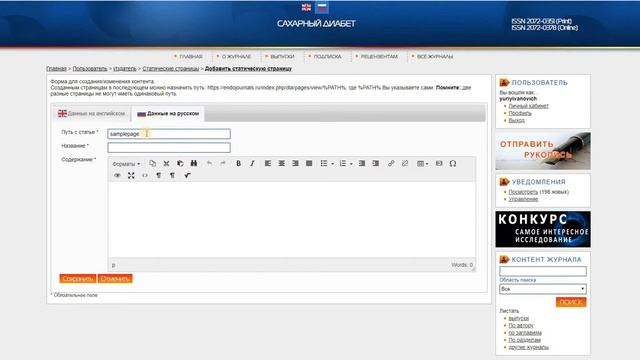Set right-to-left paragraph direction
The height and width of the screenshot is (360, 640).
tap(172, 176)
